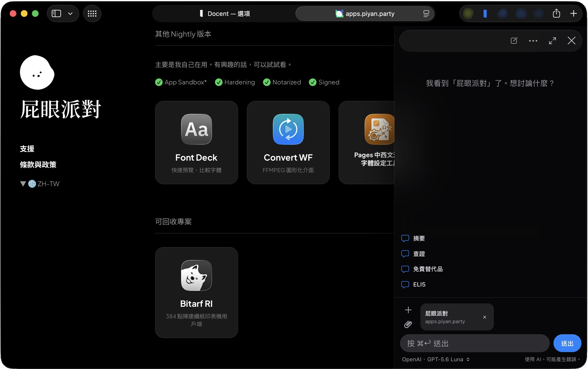Add context with the plus icon
Screen dimensions: 588x369
[x=408, y=310]
